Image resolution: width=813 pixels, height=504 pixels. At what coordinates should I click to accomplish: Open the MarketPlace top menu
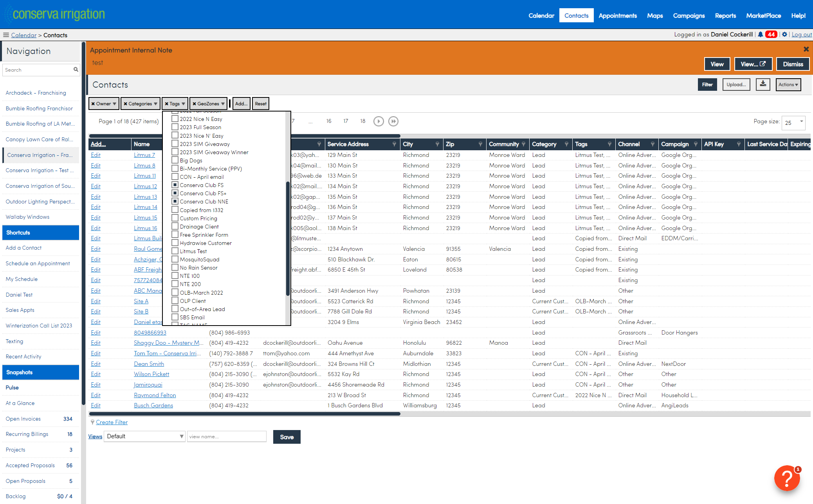pyautogui.click(x=763, y=15)
